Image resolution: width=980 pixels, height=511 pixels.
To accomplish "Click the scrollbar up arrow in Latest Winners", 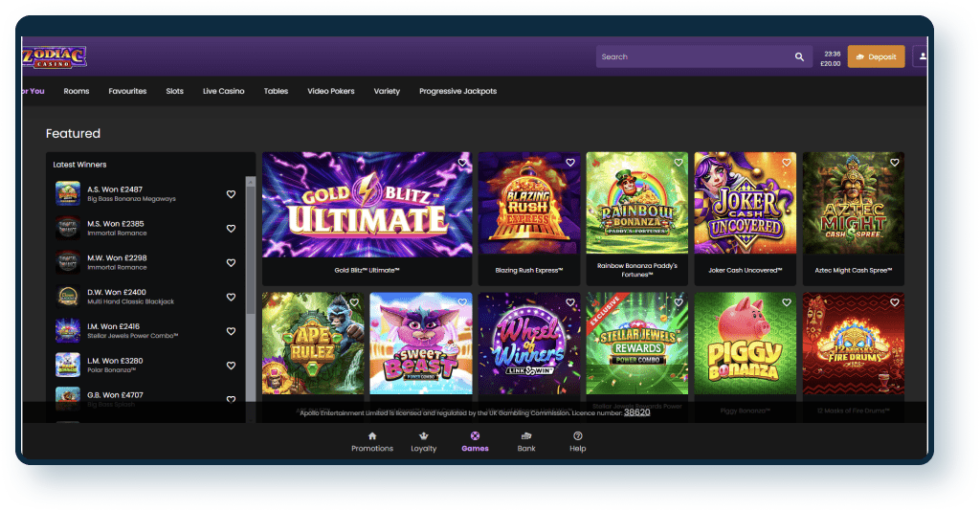I will pyautogui.click(x=251, y=182).
